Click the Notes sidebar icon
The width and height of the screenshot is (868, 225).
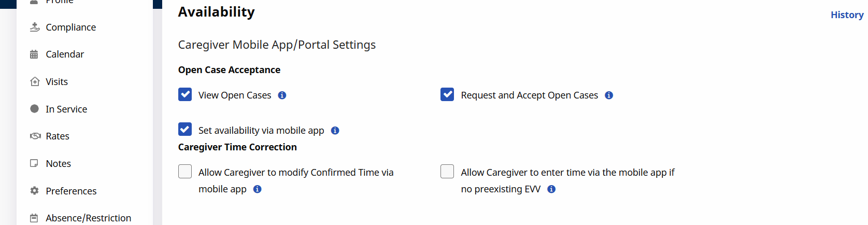[34, 163]
